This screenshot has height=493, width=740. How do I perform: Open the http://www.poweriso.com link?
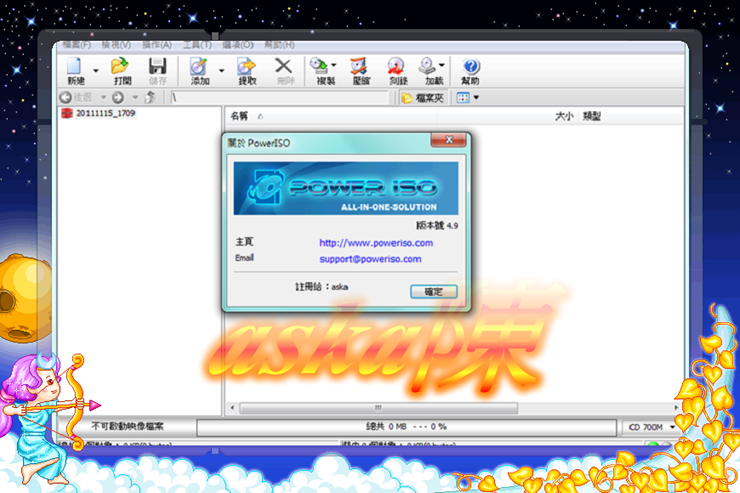click(x=376, y=243)
